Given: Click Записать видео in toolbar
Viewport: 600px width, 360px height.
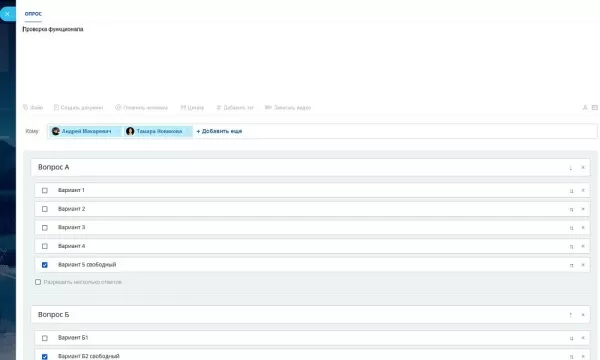Looking at the screenshot, I should [288, 108].
